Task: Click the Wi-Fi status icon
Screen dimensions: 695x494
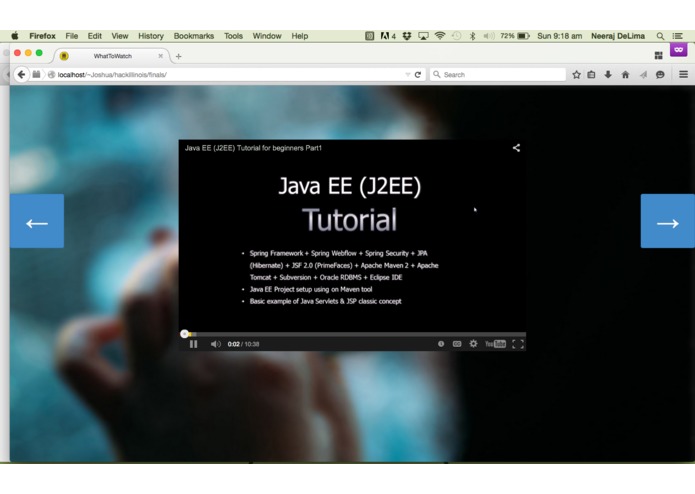Action: coord(440,36)
